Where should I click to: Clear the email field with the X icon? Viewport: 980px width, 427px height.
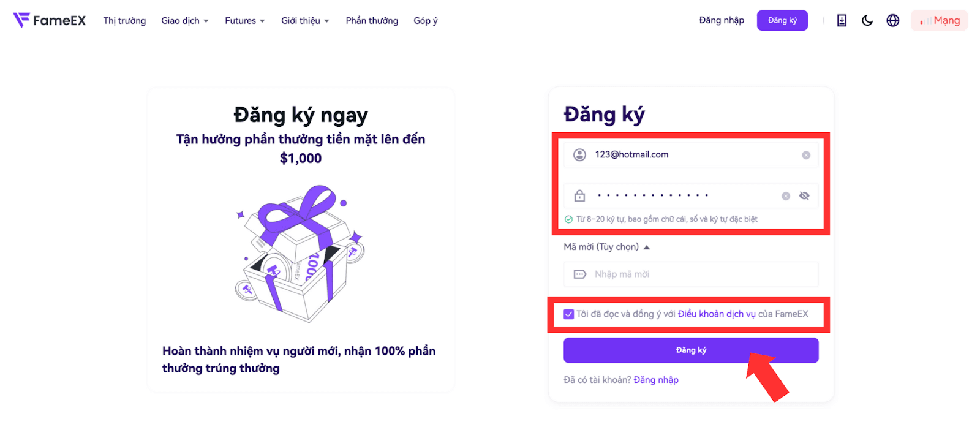coord(806,155)
